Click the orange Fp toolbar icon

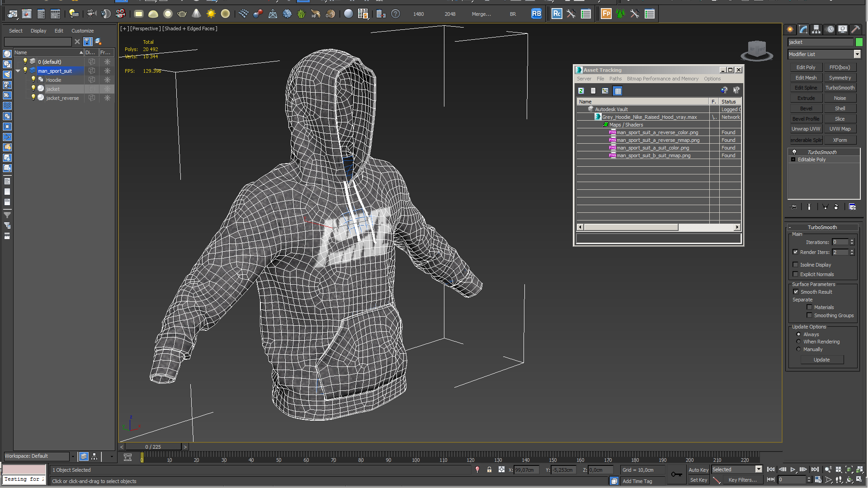click(x=606, y=14)
